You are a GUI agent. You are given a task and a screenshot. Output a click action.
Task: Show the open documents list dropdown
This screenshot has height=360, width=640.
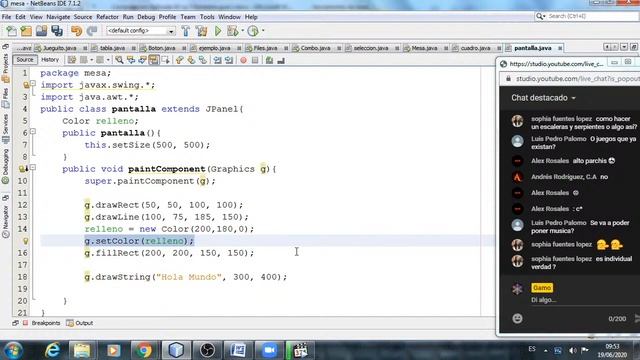point(624,47)
